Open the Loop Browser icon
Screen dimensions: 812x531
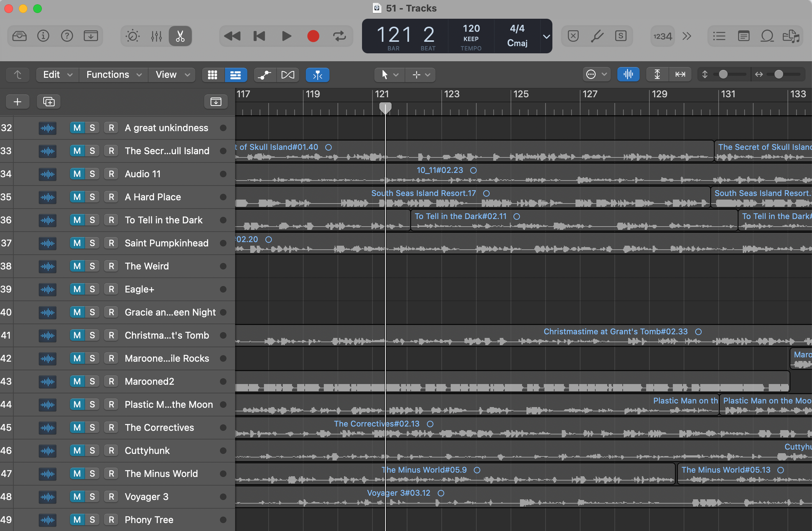[x=767, y=36]
